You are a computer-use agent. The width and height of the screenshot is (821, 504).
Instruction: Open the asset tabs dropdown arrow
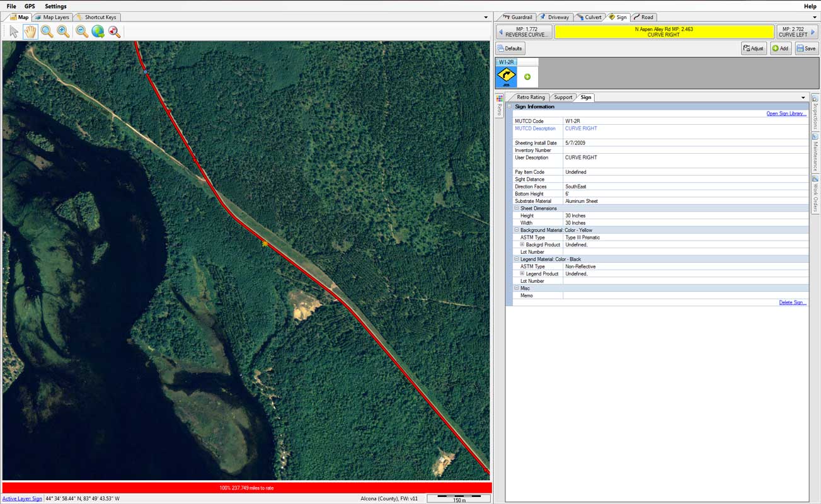pos(813,18)
